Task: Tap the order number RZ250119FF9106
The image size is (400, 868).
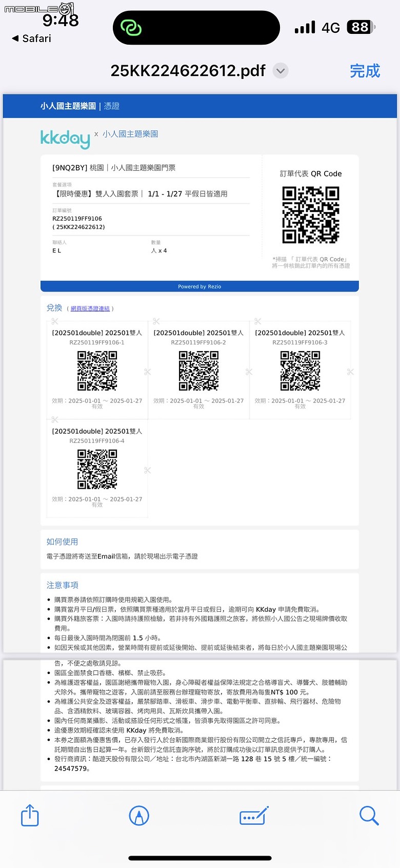Action: pyautogui.click(x=77, y=219)
